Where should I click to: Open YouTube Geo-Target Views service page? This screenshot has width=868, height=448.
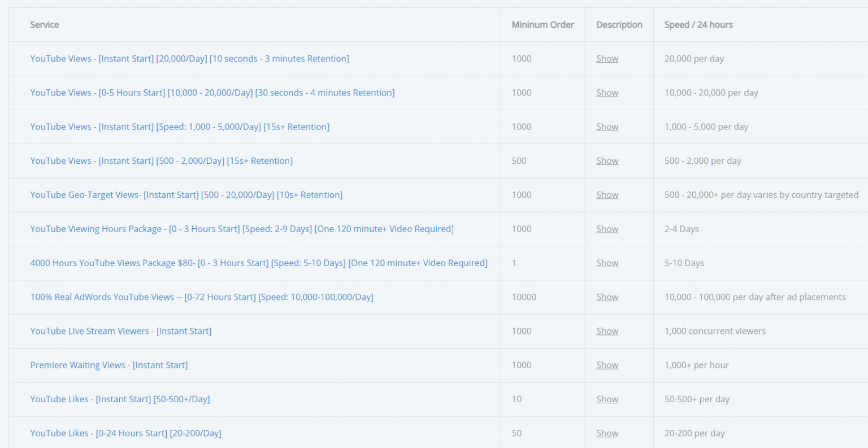[x=186, y=194]
